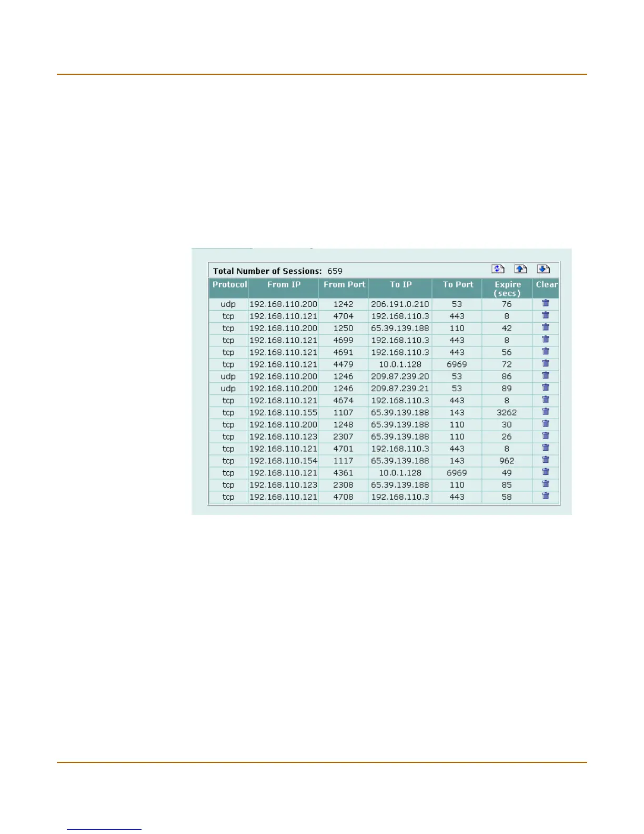Delete the session with from port 4701
Image resolution: width=644 pixels, height=834 pixels.
[x=546, y=449]
